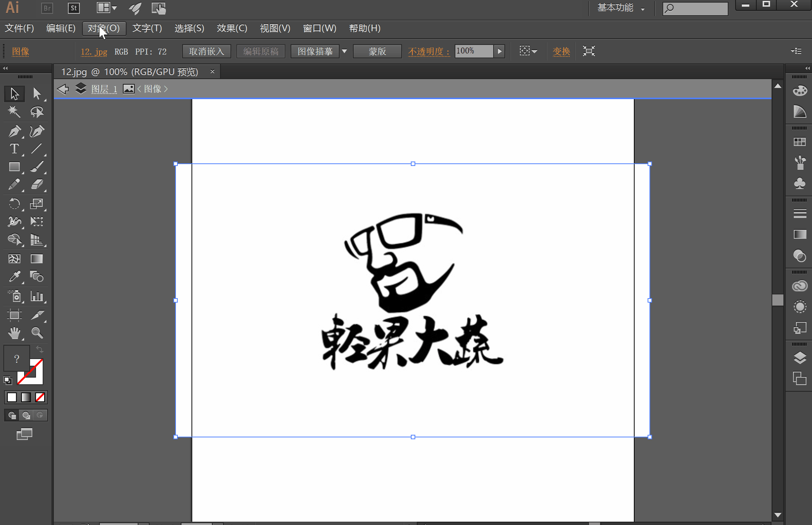
Task: Click the 蒙版 button
Action: [377, 51]
